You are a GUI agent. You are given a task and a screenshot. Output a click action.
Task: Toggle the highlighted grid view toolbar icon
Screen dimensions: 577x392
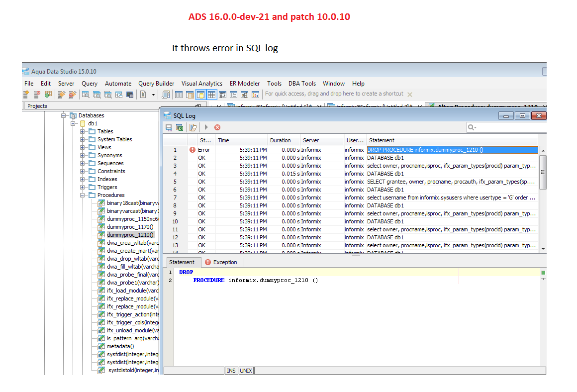click(x=211, y=95)
